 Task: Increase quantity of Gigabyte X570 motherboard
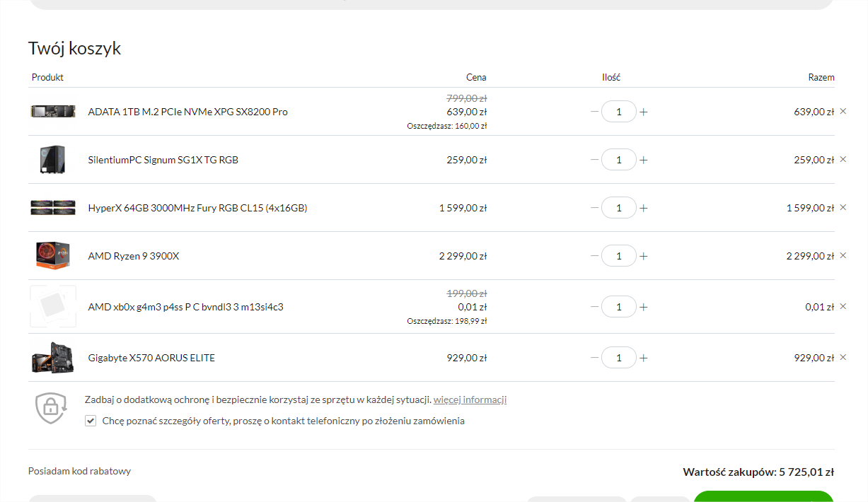coord(643,358)
